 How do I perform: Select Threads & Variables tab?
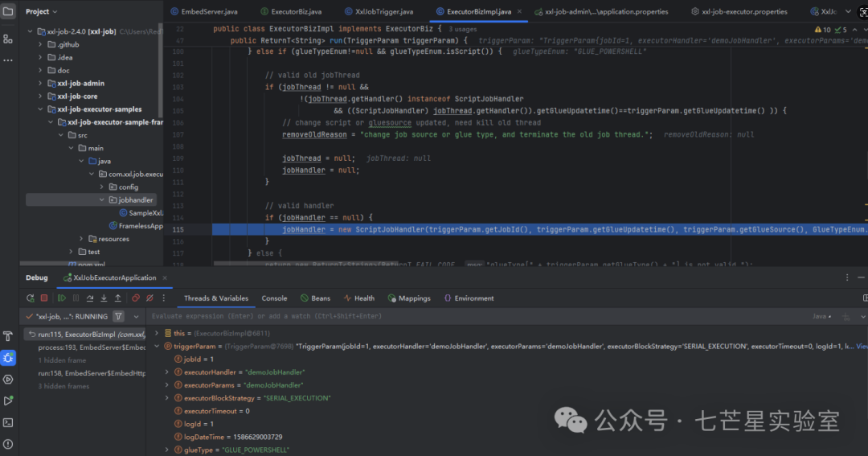click(216, 298)
